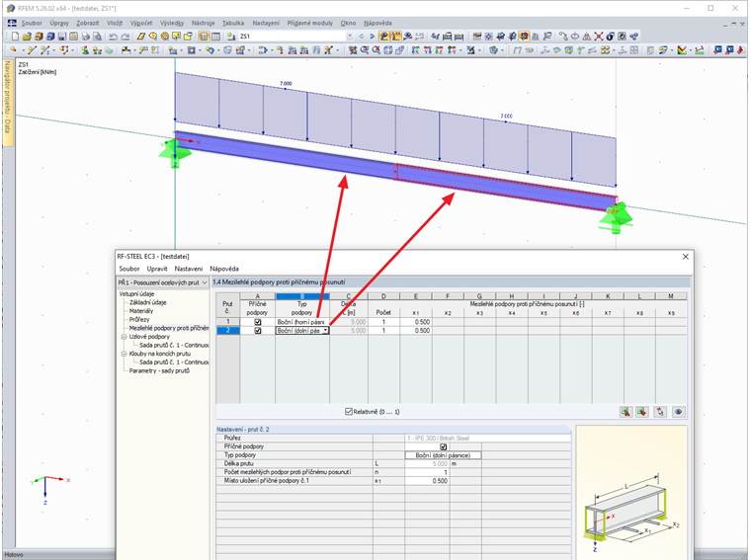This screenshot has width=751, height=560.
Task: Open dropdown arrow beside the view in -Y direction icon
Action: tap(460, 50)
